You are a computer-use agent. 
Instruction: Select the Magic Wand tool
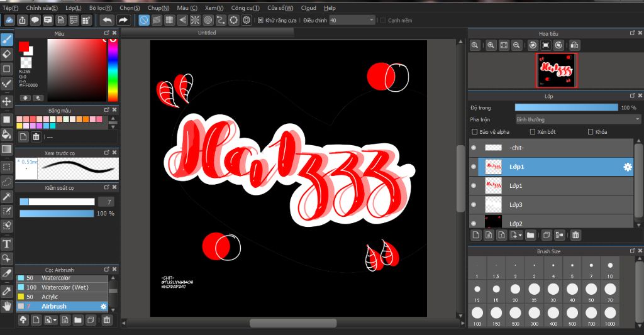6,197
